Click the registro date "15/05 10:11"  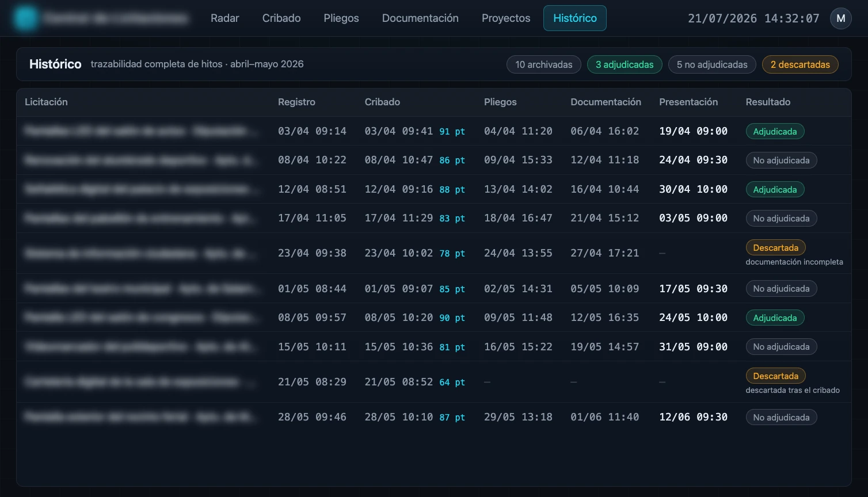[312, 347]
